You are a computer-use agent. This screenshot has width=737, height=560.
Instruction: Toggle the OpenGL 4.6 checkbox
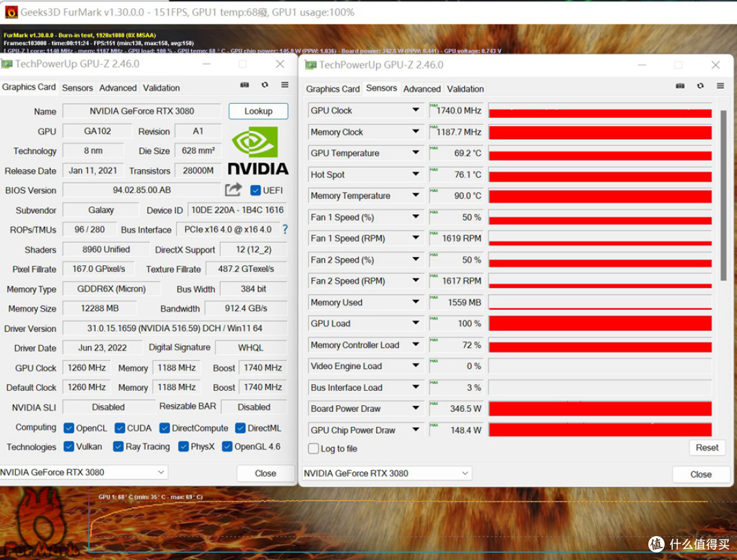pos(227,446)
